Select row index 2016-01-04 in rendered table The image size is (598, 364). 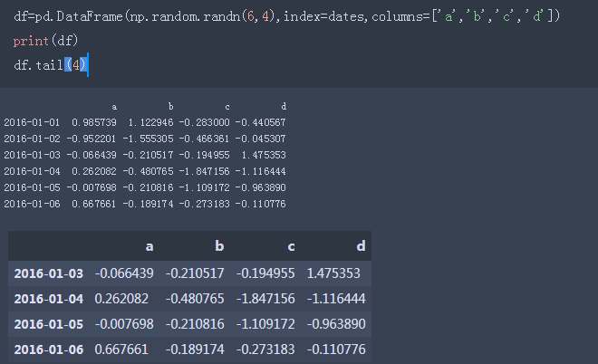pyautogui.click(x=48, y=299)
